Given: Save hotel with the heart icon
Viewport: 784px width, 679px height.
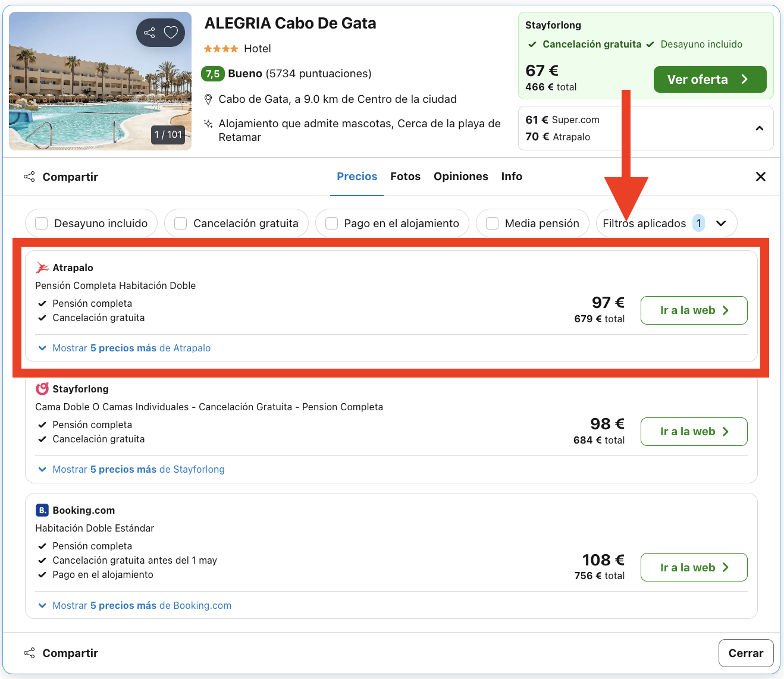Looking at the screenshot, I should tap(171, 33).
